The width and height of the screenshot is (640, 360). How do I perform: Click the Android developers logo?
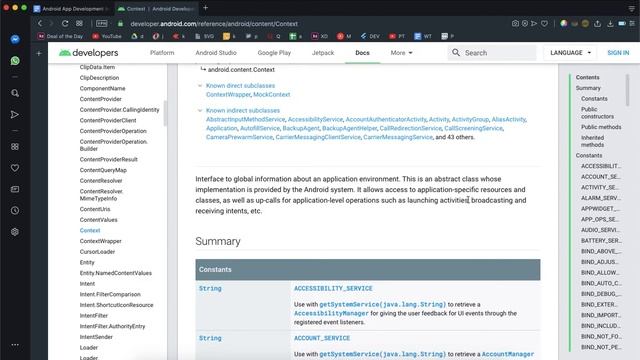click(x=89, y=53)
